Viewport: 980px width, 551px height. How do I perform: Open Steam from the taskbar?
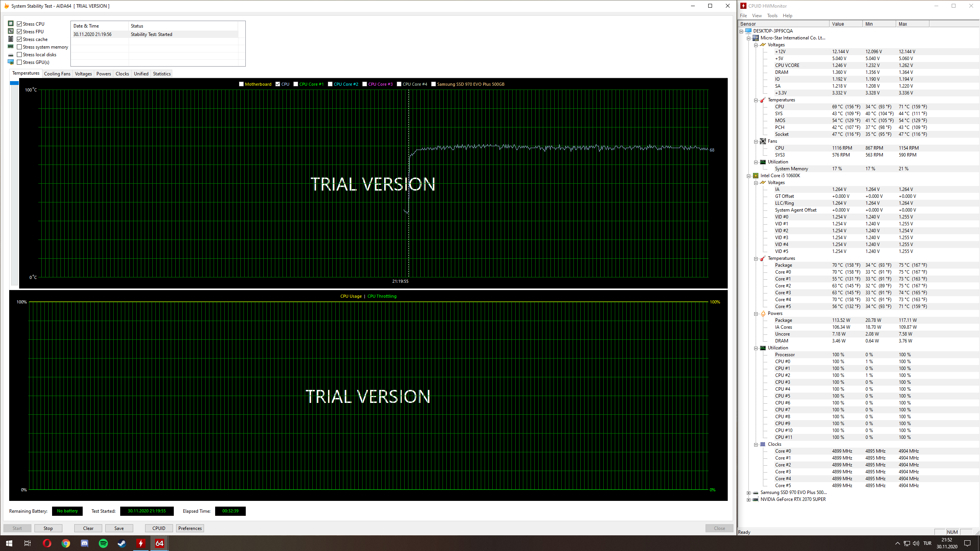(122, 543)
